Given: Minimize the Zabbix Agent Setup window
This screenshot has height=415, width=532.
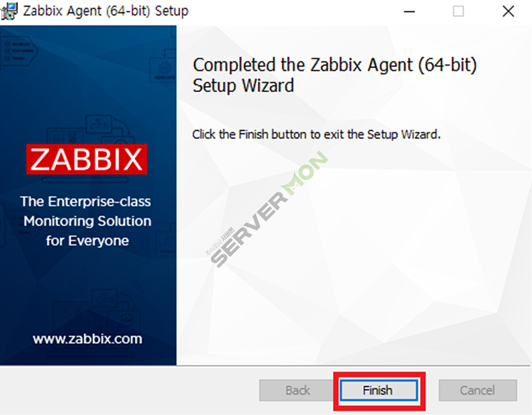Looking at the screenshot, I should click(x=409, y=12).
